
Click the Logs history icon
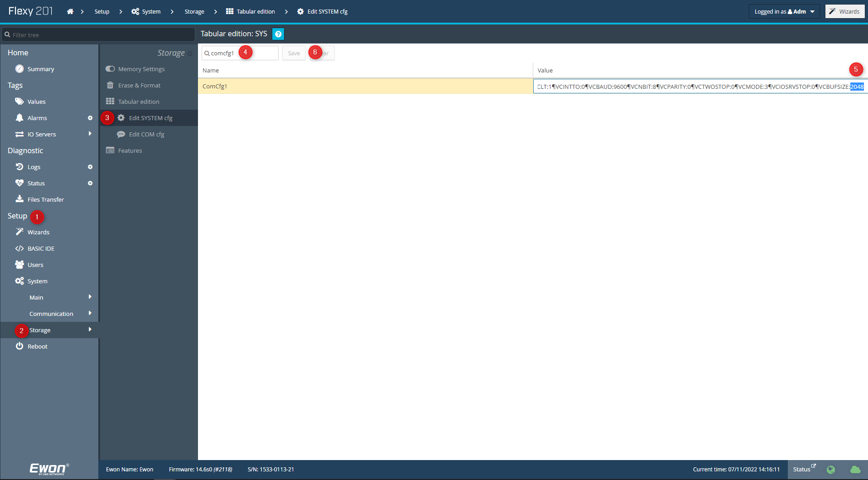click(19, 167)
